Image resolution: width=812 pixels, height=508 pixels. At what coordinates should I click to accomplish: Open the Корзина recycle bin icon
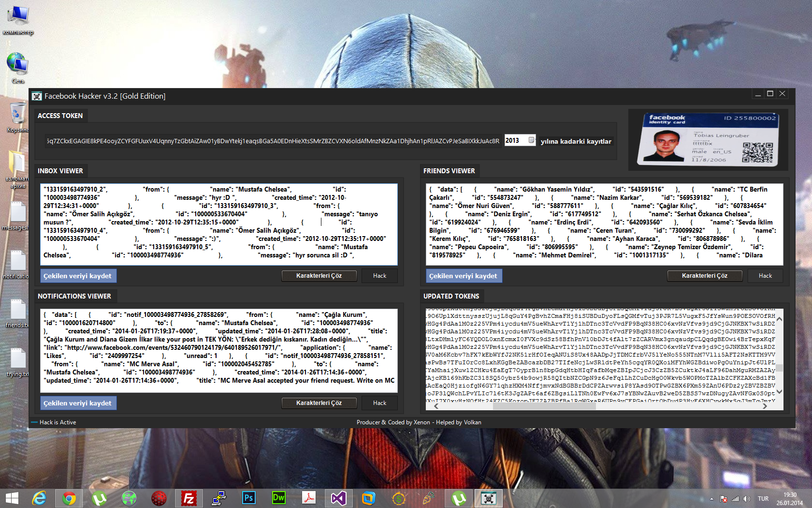coord(18,118)
